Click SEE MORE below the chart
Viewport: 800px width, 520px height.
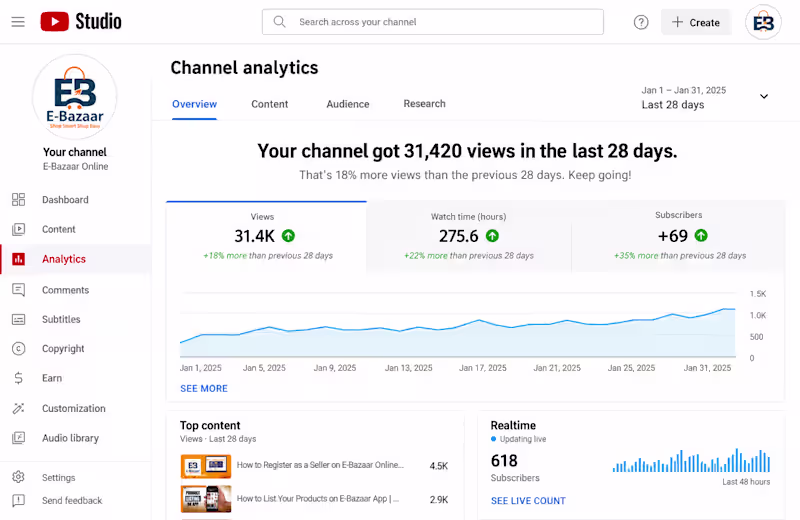[204, 389]
